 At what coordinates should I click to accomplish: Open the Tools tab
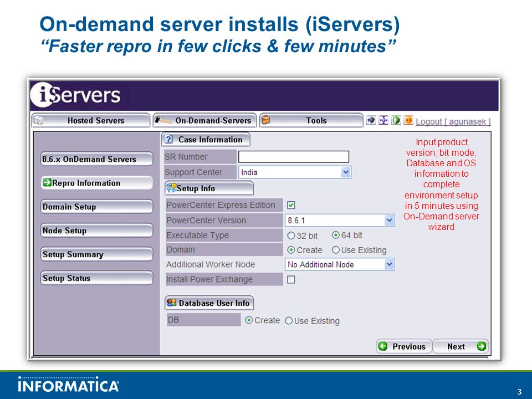point(311,120)
